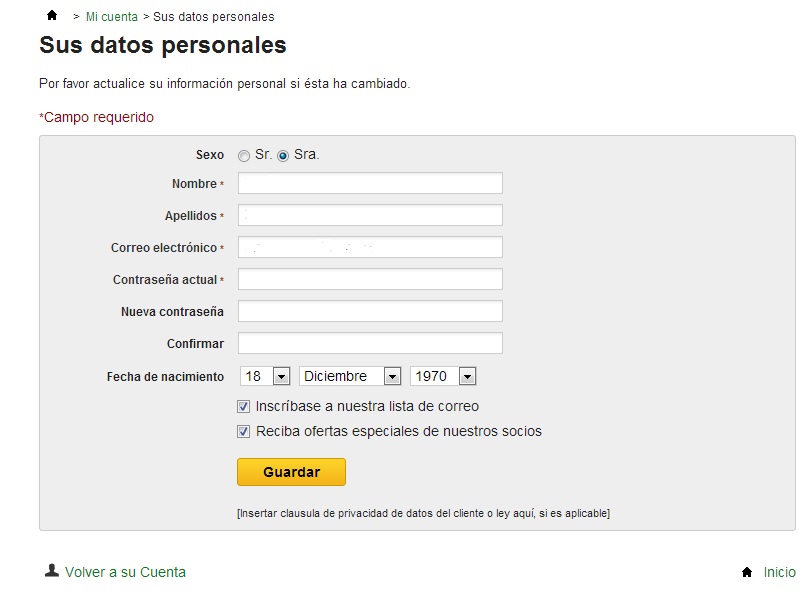Click the home icon in breadcrumb
This screenshot has width=810, height=601.
pyautogui.click(x=52, y=16)
